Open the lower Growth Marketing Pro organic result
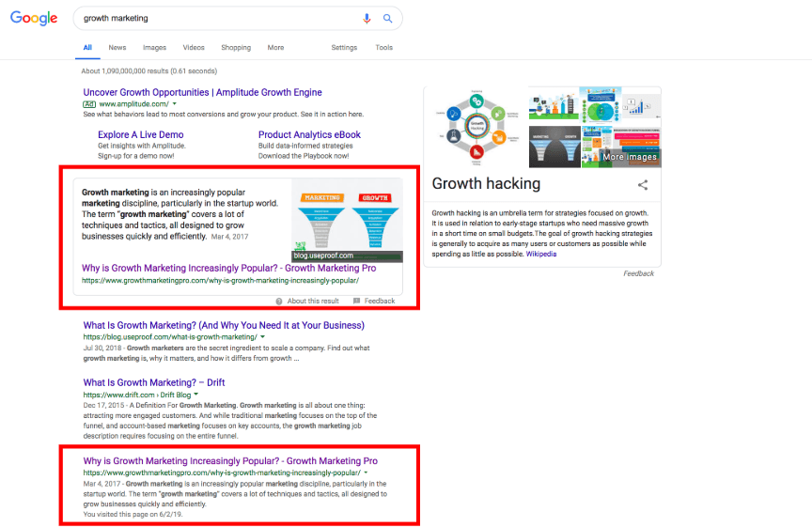The width and height of the screenshot is (812, 527). click(230, 461)
